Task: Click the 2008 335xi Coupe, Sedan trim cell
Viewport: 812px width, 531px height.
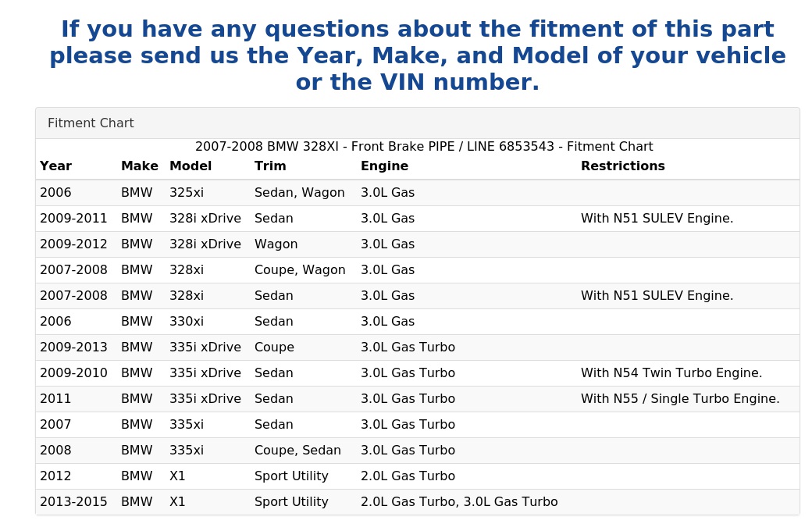Action: point(297,451)
